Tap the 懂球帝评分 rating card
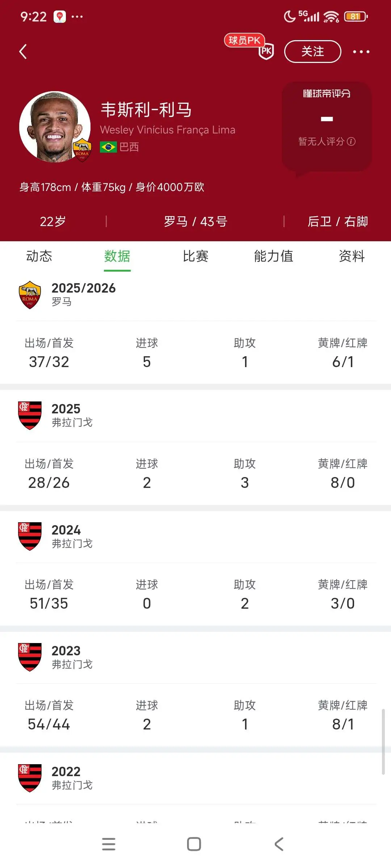Screen dimensions: 391x868 click(x=327, y=127)
